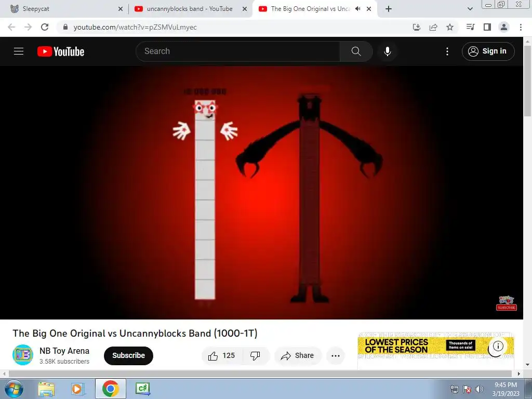Open the taskbar clock showing 9:45 PM
Screen dimensions: 532x399
pos(506,389)
